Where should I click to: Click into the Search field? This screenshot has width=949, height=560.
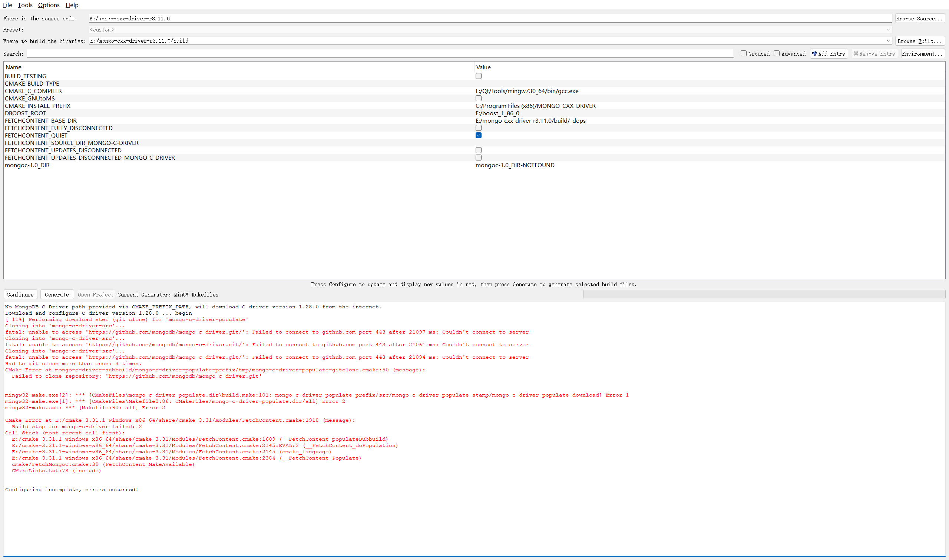point(379,54)
